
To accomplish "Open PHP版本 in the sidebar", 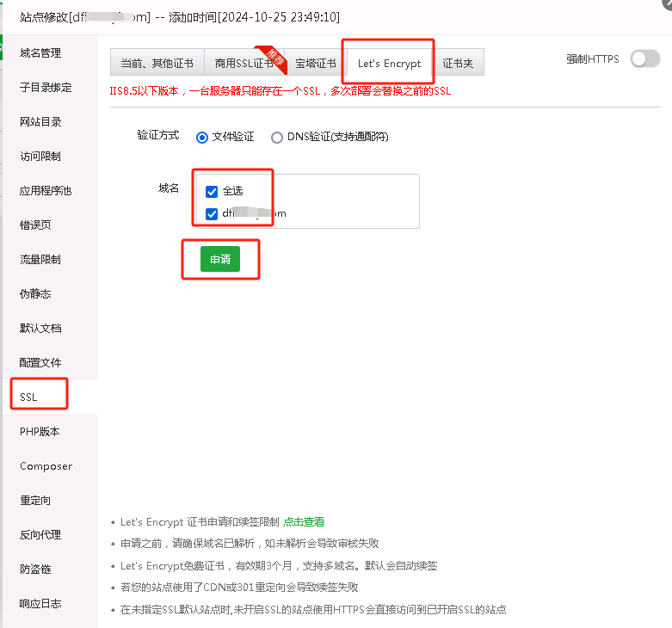I will [x=40, y=432].
